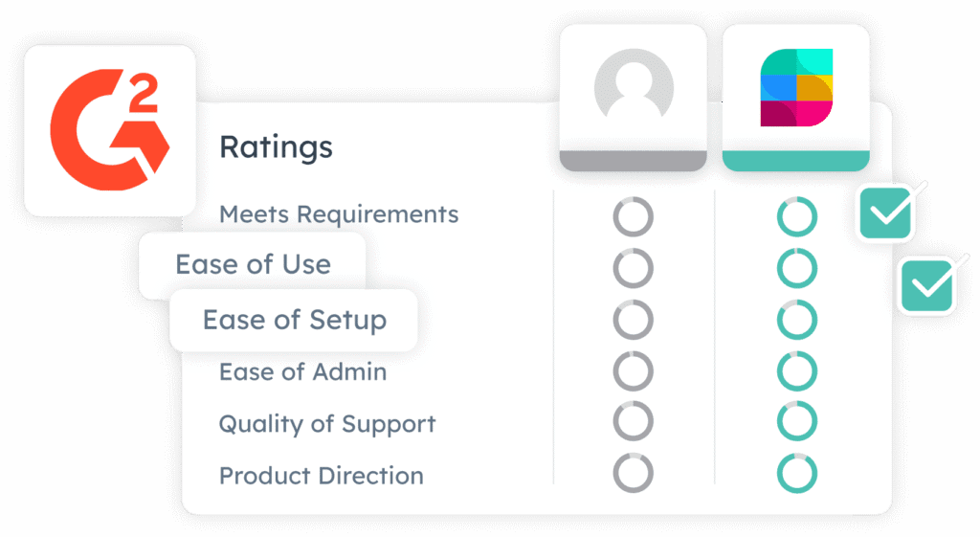This screenshot has height=537, width=980.
Task: Click the Ratings heading
Action: click(x=276, y=147)
